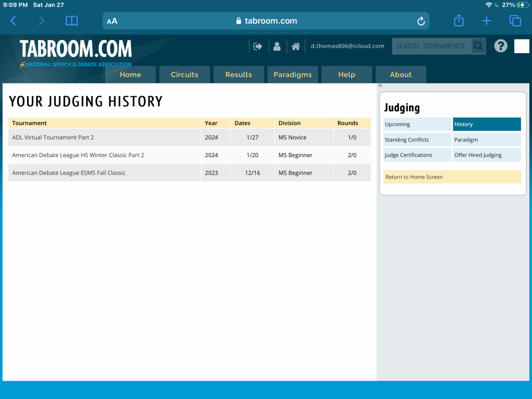Open the Results menu tab
The image size is (532, 399).
tap(239, 75)
